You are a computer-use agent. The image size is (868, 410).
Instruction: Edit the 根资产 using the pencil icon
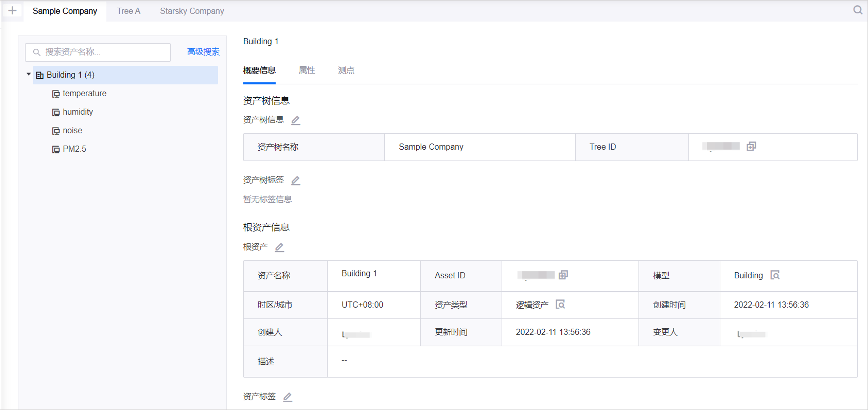(279, 247)
